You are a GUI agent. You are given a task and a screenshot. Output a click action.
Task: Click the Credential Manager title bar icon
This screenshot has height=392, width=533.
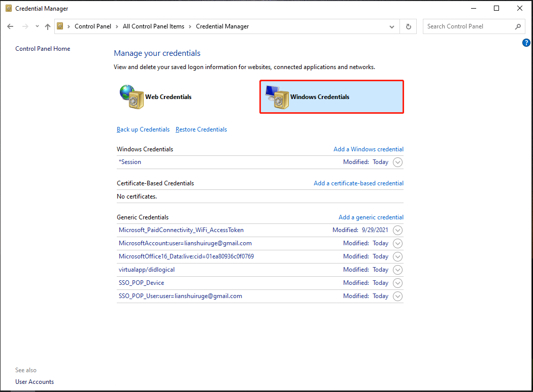[x=9, y=8]
